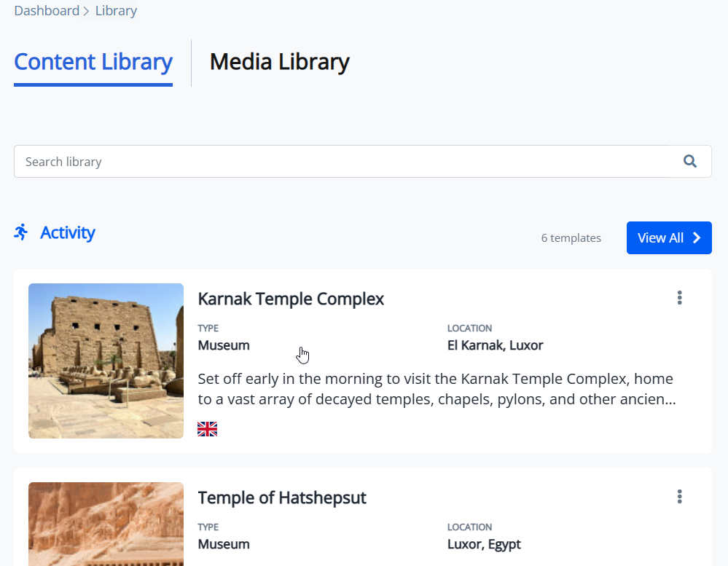
Task: Click the Karnak Temple description text
Action: pyautogui.click(x=437, y=389)
